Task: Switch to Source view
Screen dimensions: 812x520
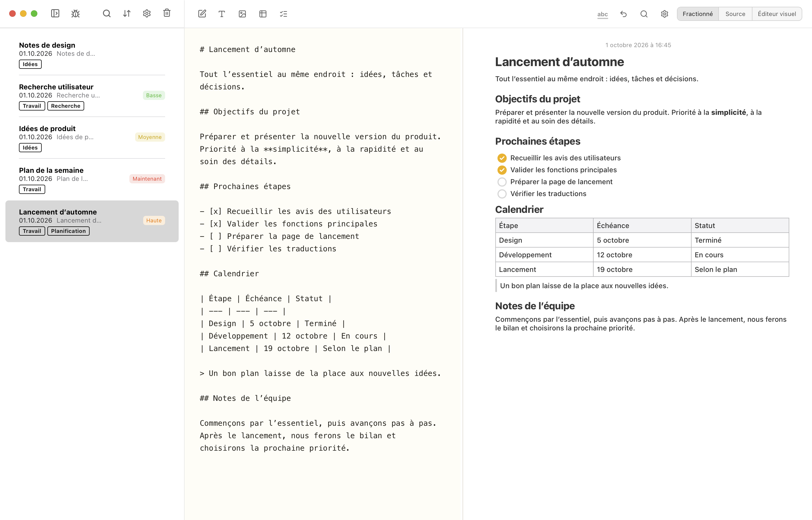Action: pos(735,14)
